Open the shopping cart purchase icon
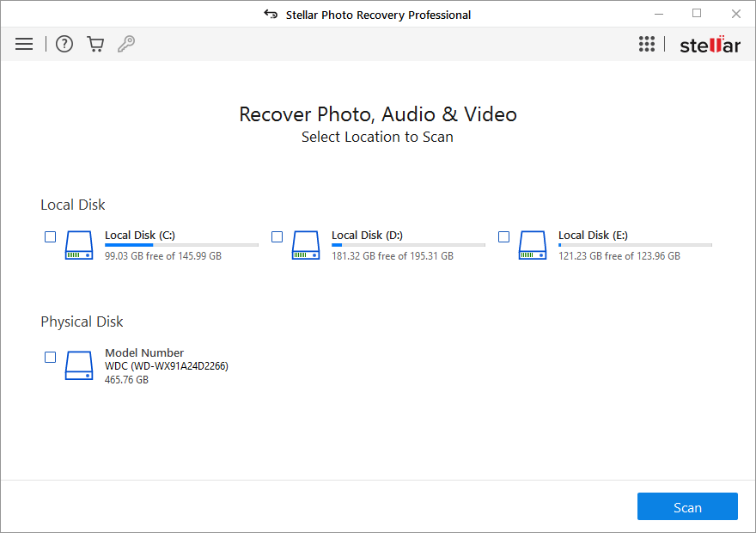 coord(95,43)
